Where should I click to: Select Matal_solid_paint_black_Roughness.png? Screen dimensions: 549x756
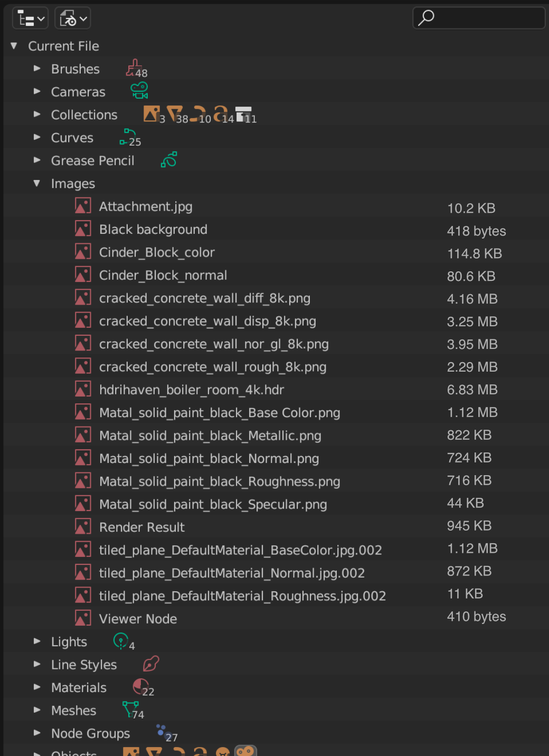pos(220,481)
